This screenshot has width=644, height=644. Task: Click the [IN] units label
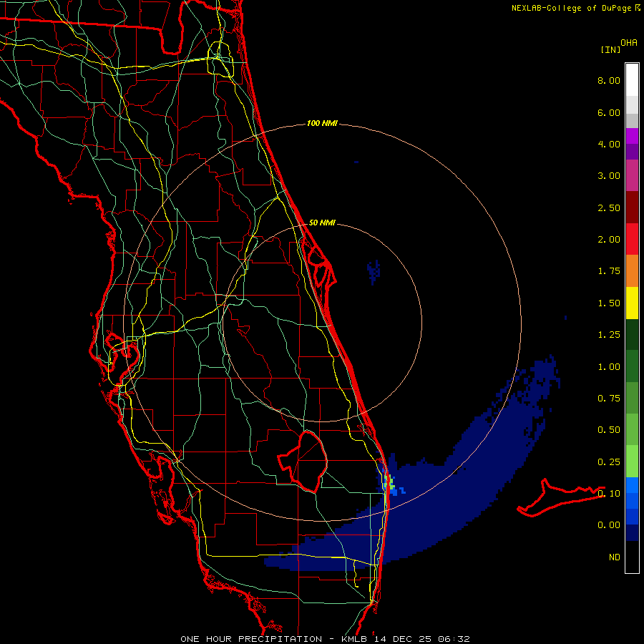pos(611,49)
